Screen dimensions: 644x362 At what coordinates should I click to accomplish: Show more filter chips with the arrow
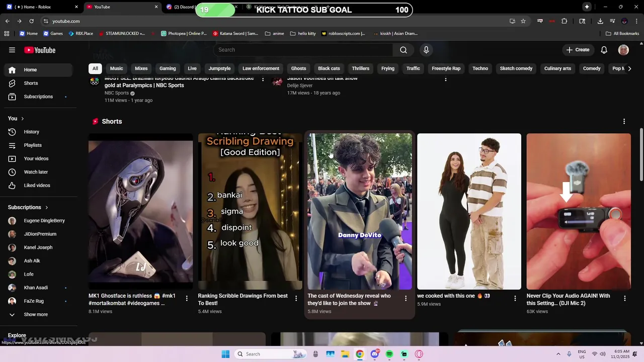click(x=629, y=68)
